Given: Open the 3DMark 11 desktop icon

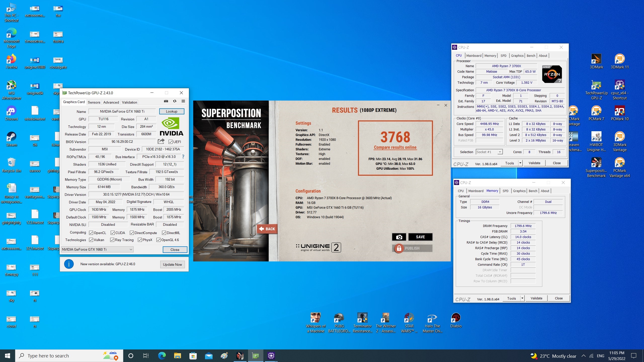Looking at the screenshot, I should point(620,62).
